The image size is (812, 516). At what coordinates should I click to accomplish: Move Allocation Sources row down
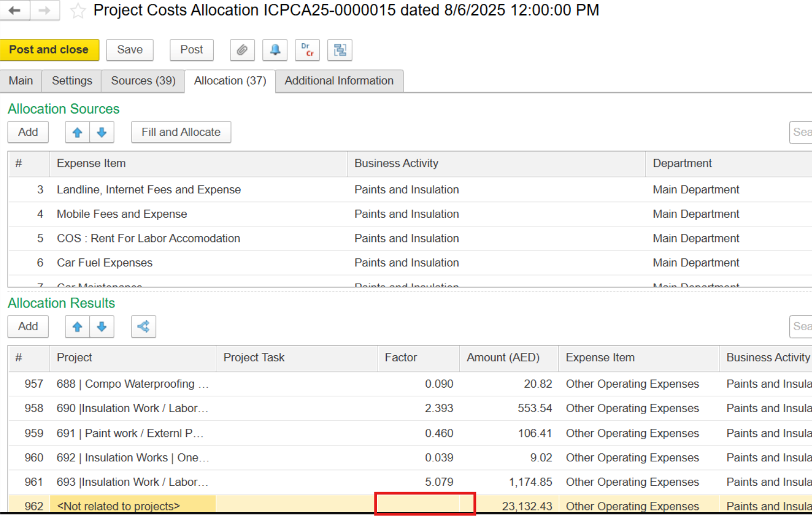point(102,132)
